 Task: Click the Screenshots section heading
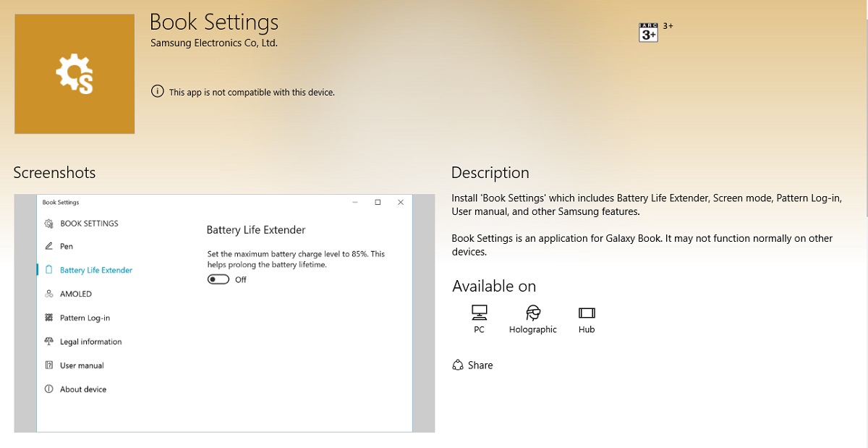click(54, 172)
